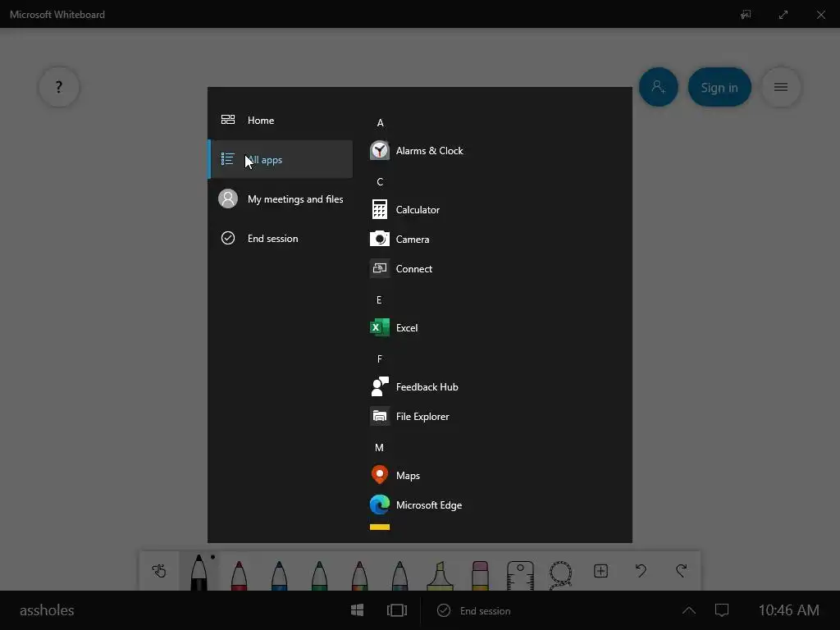Image resolution: width=840 pixels, height=630 pixels.
Task: Select the eraser tool
Action: [x=481, y=575]
